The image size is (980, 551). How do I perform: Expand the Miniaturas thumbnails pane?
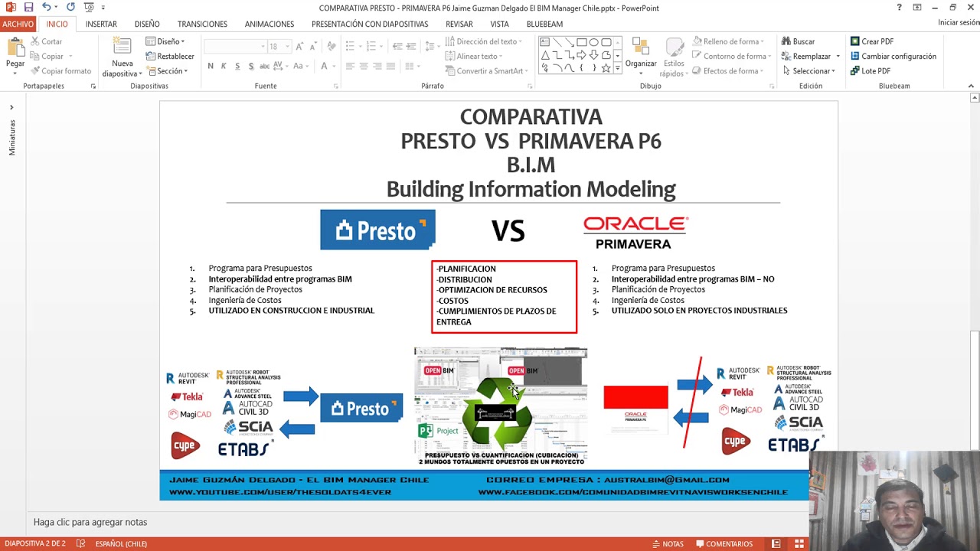[11, 107]
